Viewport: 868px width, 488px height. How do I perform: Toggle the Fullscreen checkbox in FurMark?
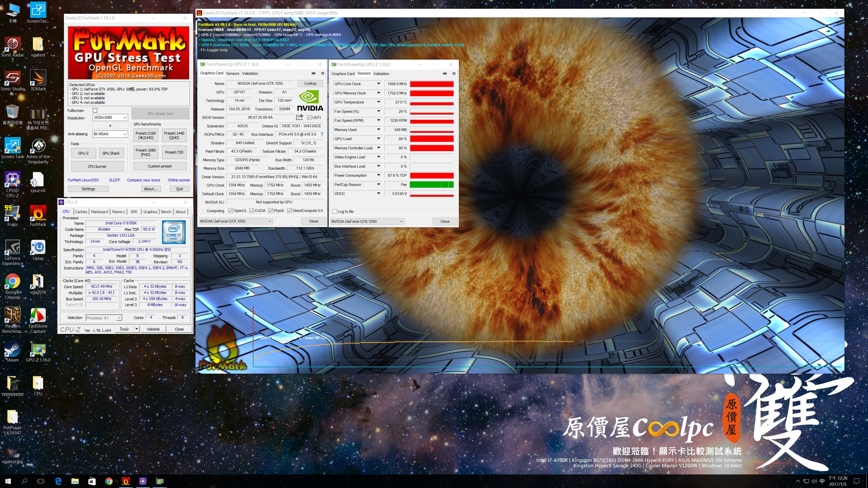pyautogui.click(x=95, y=110)
